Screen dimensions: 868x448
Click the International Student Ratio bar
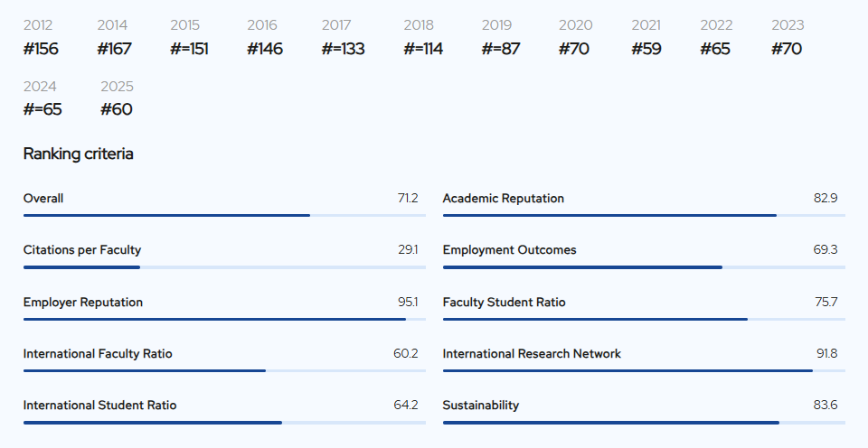[224, 423]
